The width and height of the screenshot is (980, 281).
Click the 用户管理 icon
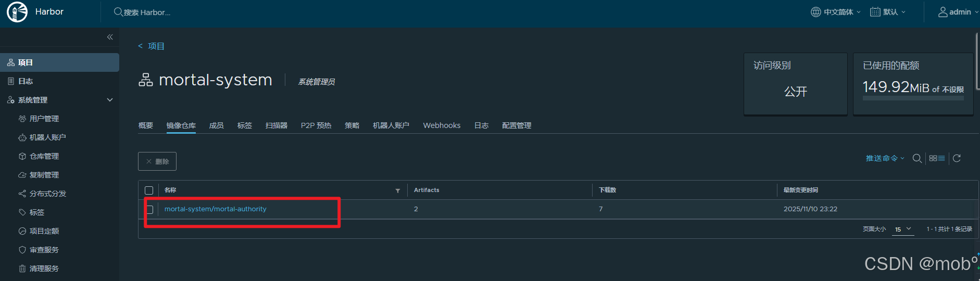coord(22,119)
